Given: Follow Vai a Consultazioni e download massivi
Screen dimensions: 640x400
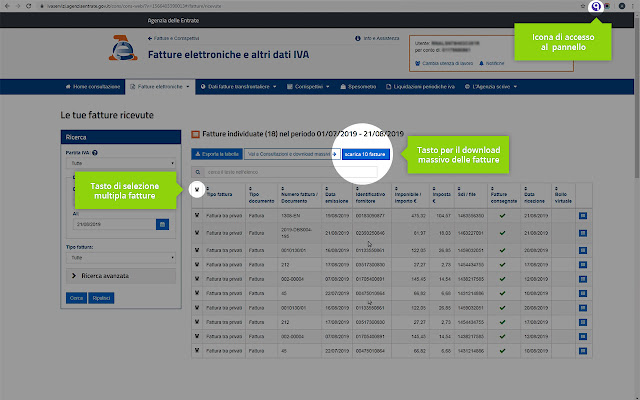Looking at the screenshot, I should click(x=292, y=154).
